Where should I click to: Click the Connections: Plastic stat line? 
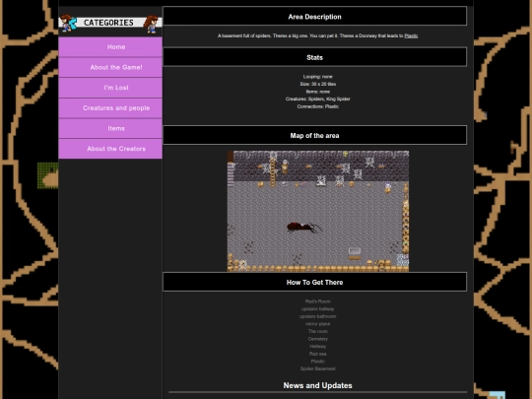317,106
